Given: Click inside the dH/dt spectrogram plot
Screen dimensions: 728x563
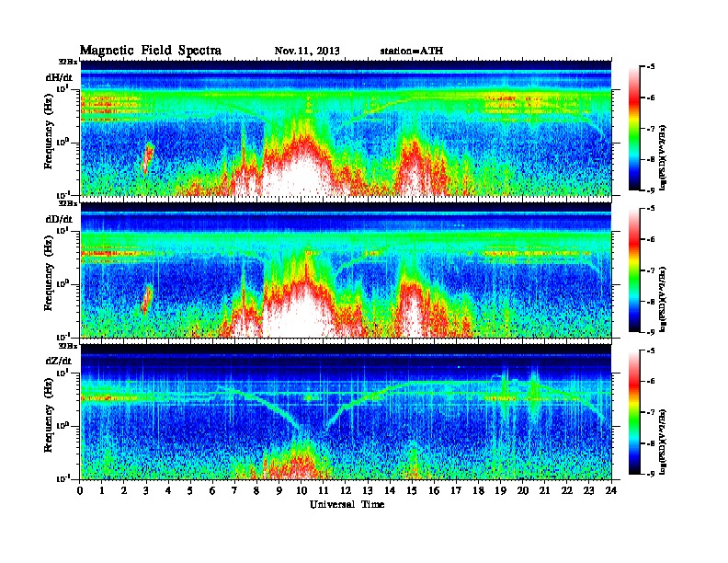Looking at the screenshot, I should 346,128.
